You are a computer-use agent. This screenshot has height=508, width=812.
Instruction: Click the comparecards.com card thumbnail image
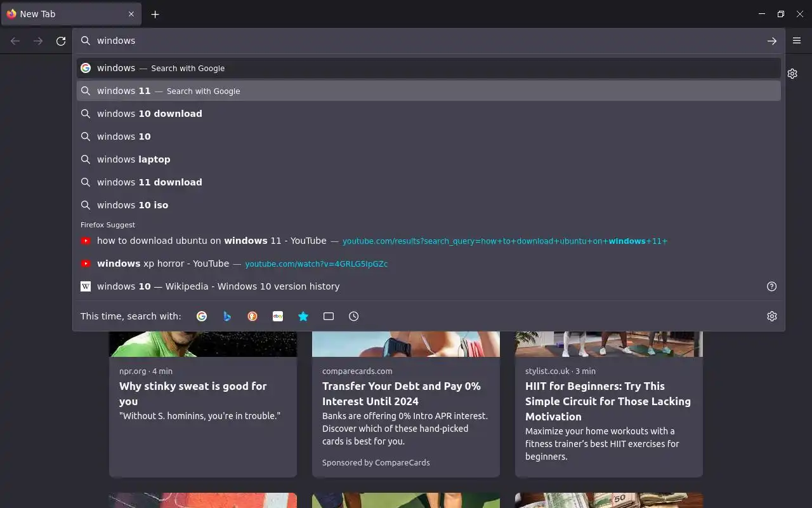(406, 344)
